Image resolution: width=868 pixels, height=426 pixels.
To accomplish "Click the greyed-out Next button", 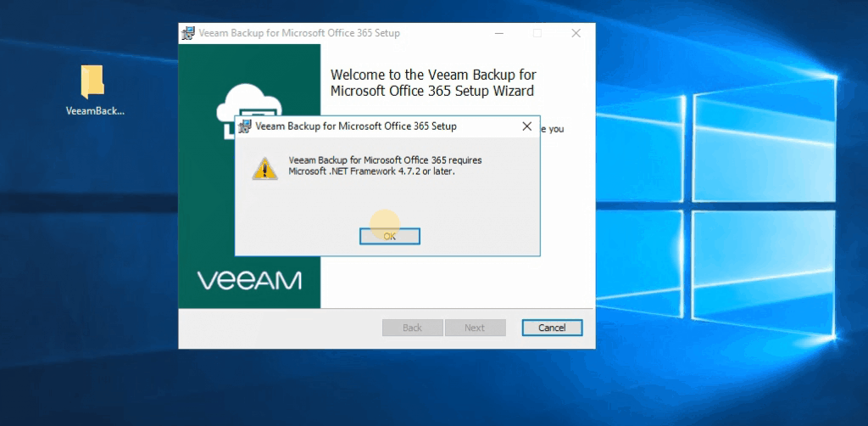I will click(x=475, y=328).
